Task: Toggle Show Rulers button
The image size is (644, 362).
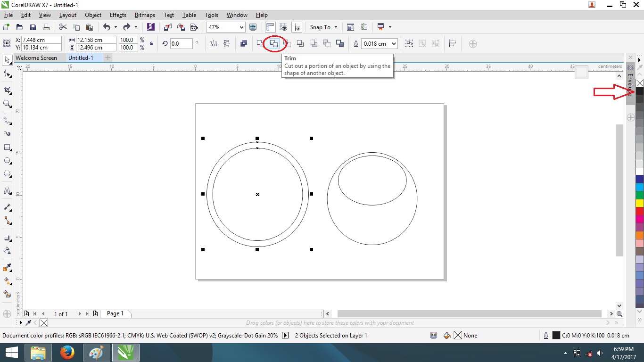Action: pyautogui.click(x=270, y=27)
